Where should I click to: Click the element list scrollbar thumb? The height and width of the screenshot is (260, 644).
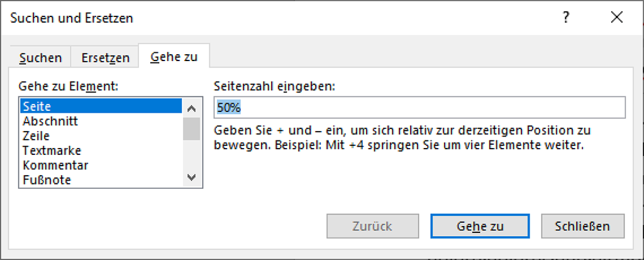coord(192,128)
